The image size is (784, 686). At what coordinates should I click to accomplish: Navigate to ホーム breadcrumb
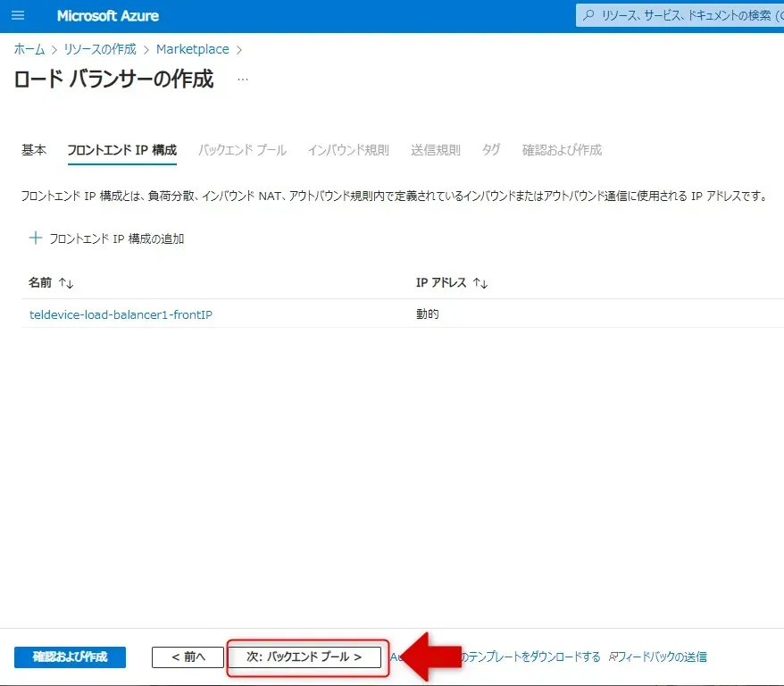(29, 49)
